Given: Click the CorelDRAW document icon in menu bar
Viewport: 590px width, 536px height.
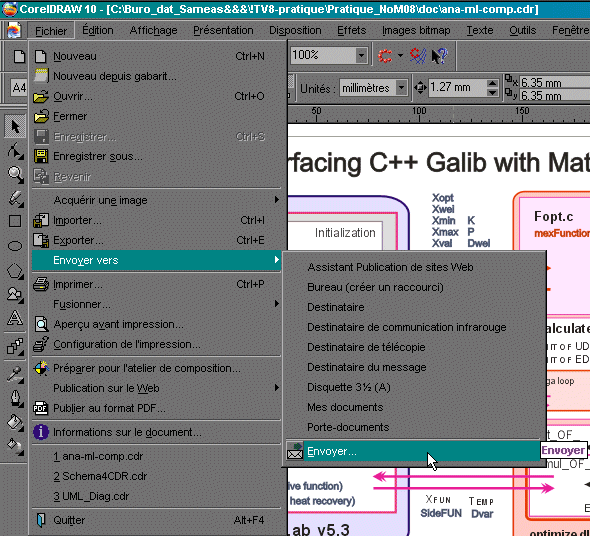Looking at the screenshot, I should 14,30.
